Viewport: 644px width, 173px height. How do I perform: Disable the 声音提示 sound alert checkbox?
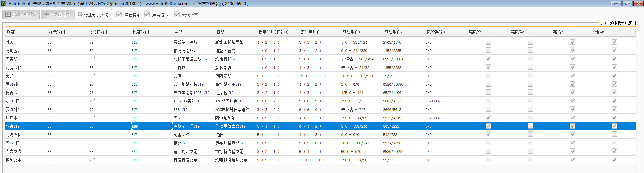coord(147,14)
